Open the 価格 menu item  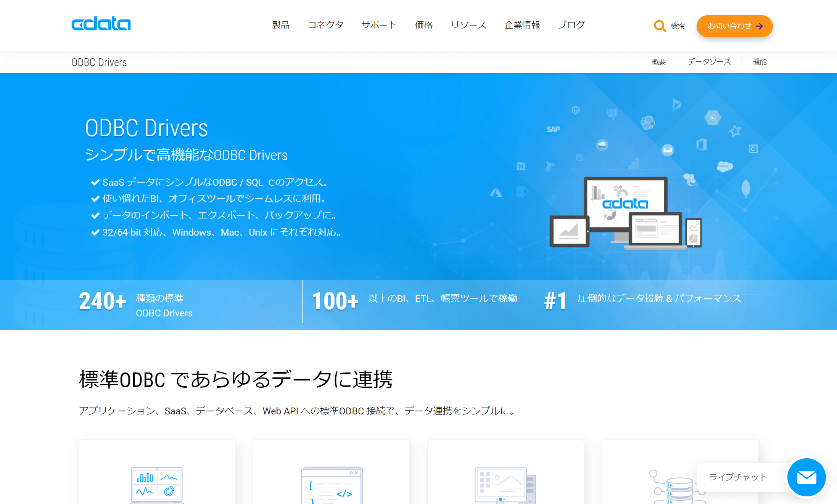click(x=423, y=25)
